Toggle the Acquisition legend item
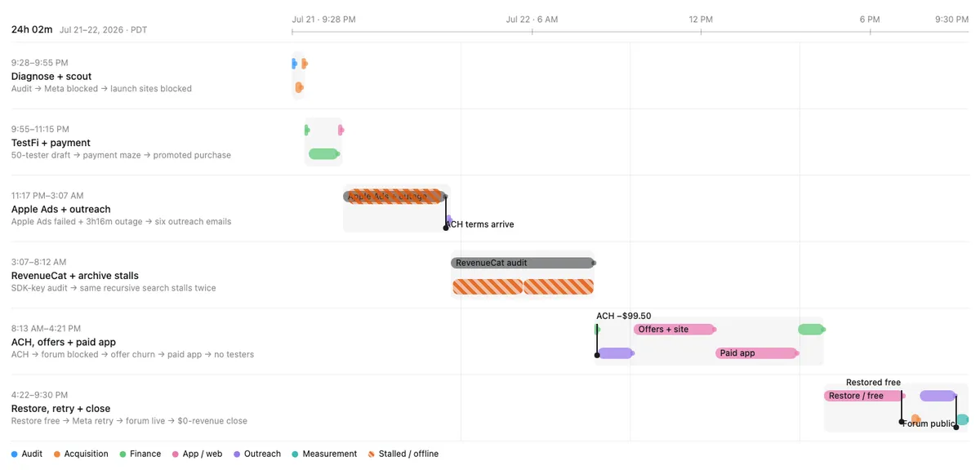Viewport: 980px width, 470px height. [81, 454]
